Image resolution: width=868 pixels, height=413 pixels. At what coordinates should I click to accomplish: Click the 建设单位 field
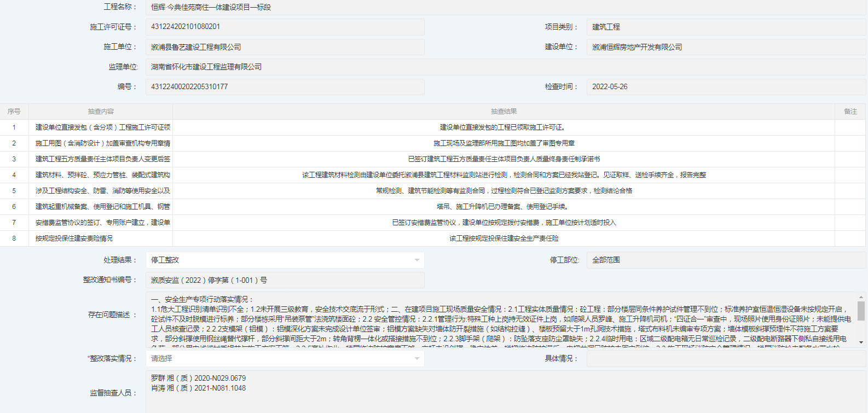pyautogui.click(x=726, y=47)
